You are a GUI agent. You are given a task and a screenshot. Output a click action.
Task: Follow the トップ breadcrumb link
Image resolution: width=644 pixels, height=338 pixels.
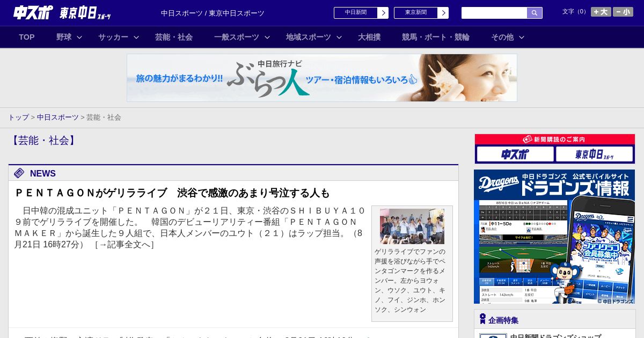[x=18, y=117]
